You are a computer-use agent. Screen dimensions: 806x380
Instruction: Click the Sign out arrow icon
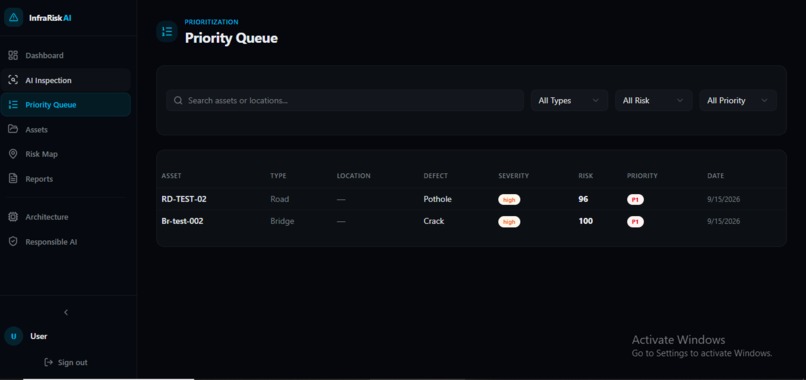49,363
